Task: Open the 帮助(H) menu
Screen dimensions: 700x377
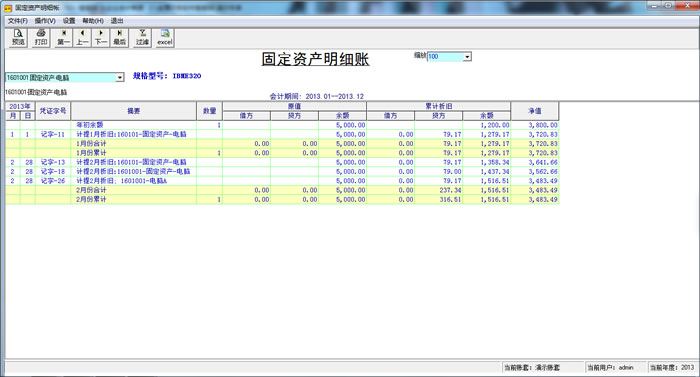Action: tap(93, 21)
